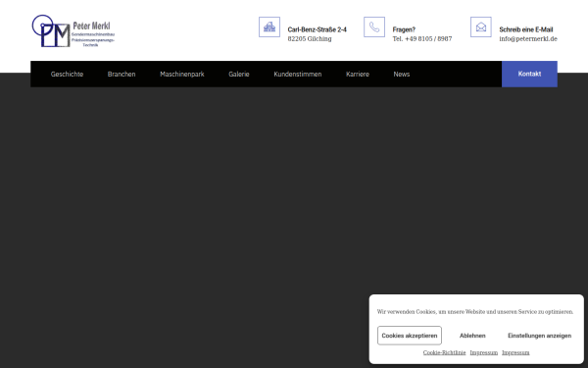588x368 pixels.
Task: Click the 82205 Gilching text
Action: (310, 38)
